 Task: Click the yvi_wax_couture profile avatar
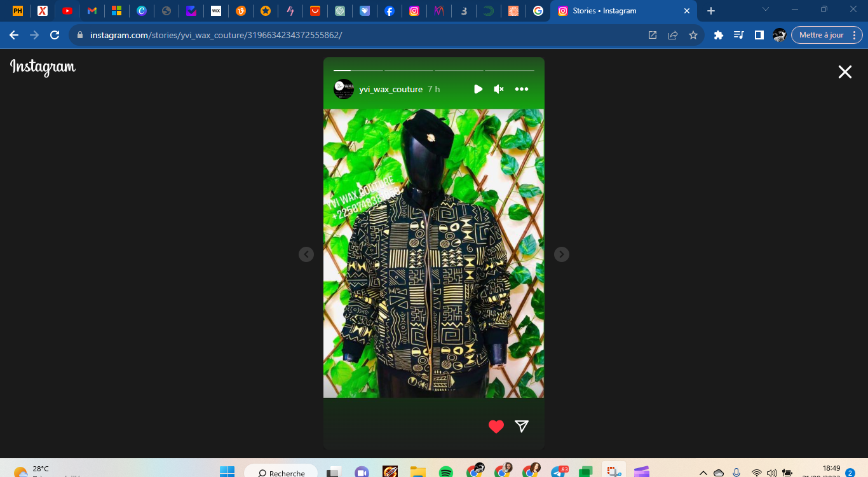point(343,89)
